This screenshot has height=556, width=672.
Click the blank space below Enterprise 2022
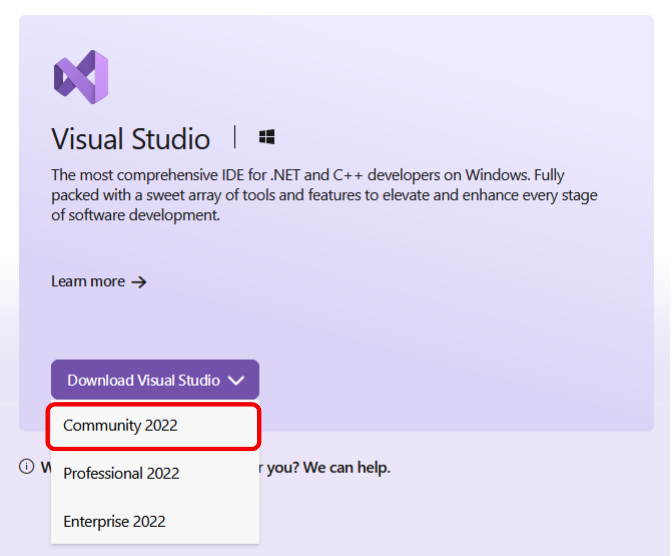[x=155, y=549]
